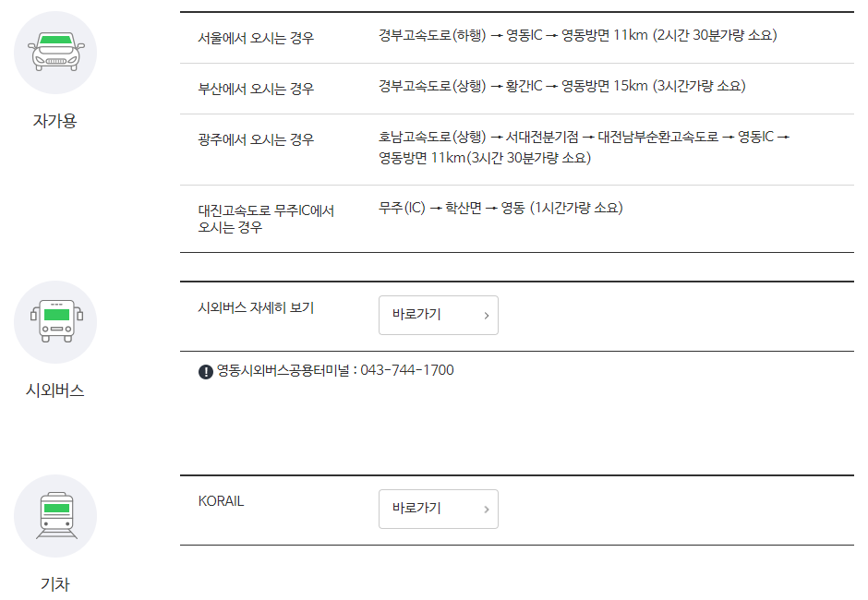The image size is (868, 600).
Task: Click the green window on the train icon
Action: [x=54, y=510]
